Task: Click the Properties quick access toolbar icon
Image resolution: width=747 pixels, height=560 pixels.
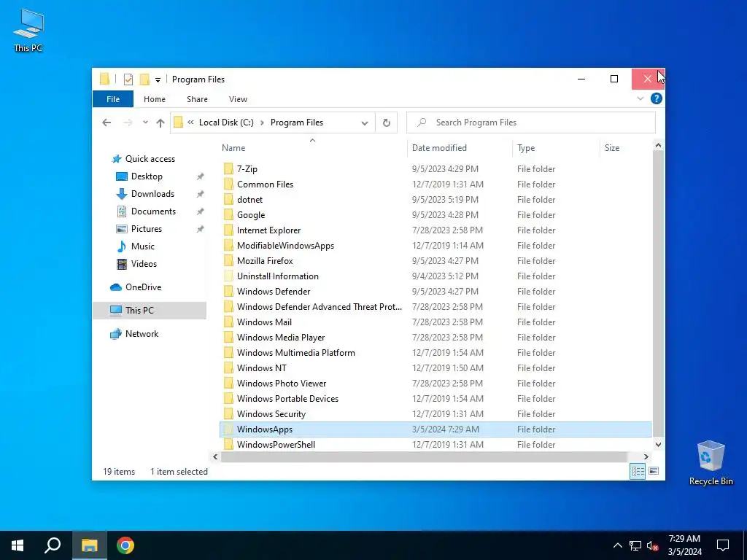Action: [x=128, y=79]
